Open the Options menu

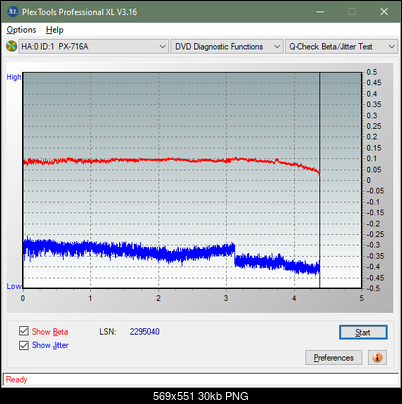coord(21,30)
